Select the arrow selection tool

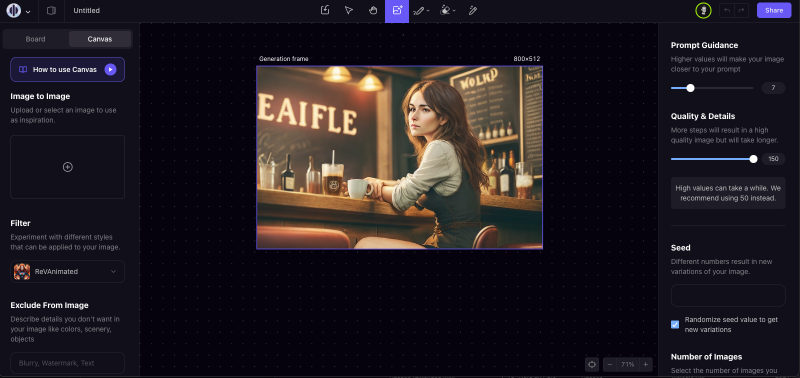[x=349, y=11]
